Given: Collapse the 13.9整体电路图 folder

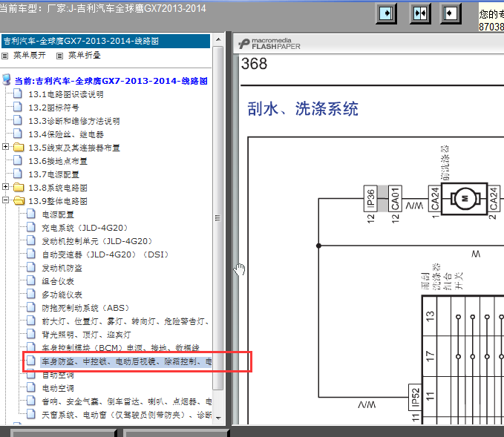Looking at the screenshot, I should pyautogui.click(x=5, y=200).
